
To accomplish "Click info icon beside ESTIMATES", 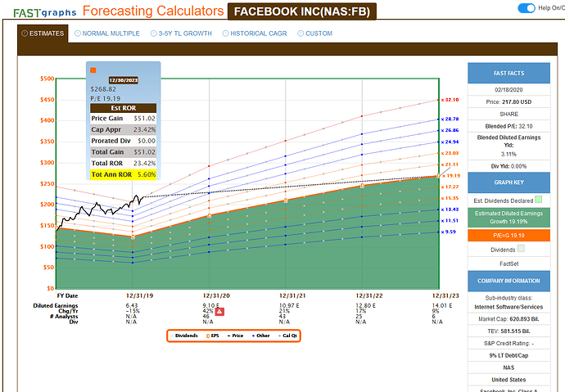I will [x=25, y=34].
